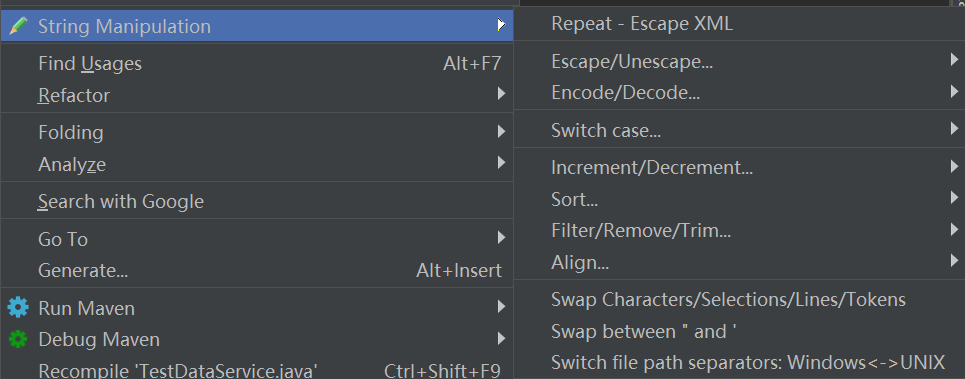Select Recompile 'TestDataService.java'
Viewport: 965px width, 379px height.
coord(257,369)
